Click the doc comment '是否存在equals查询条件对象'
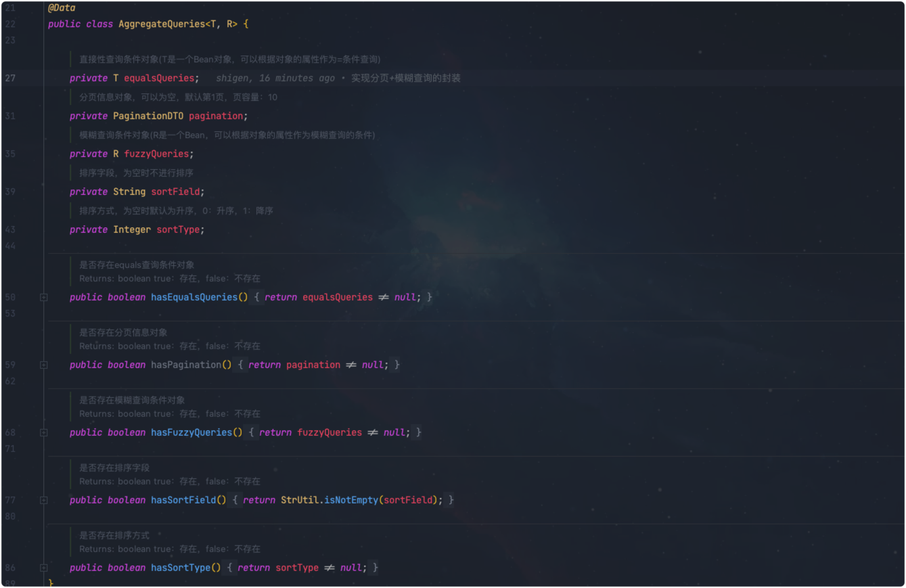The width and height of the screenshot is (906, 588). coord(137,265)
